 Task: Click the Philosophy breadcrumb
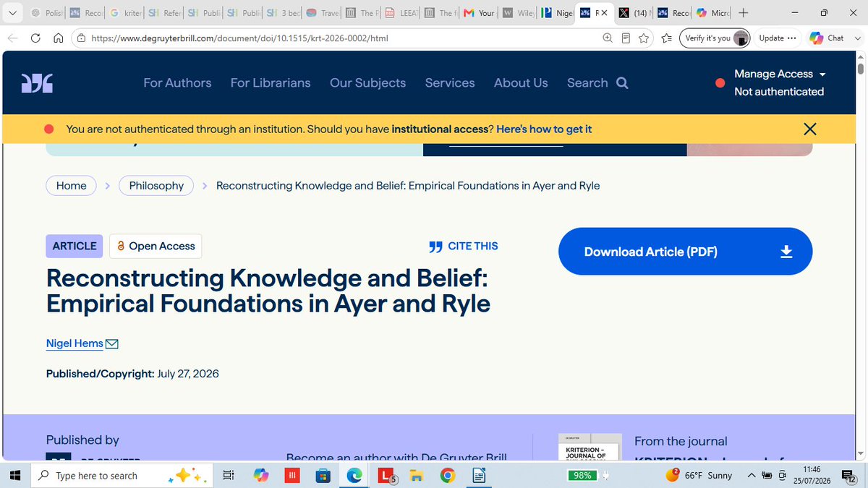[156, 186]
